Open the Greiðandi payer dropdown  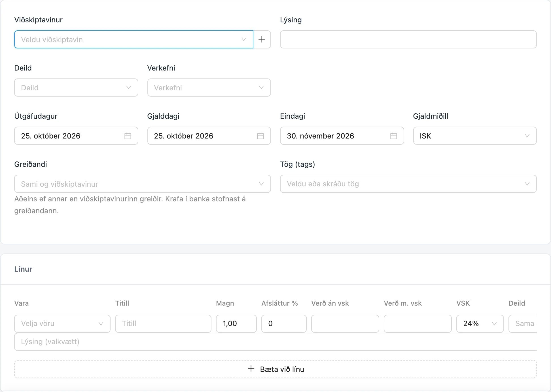pos(143,184)
